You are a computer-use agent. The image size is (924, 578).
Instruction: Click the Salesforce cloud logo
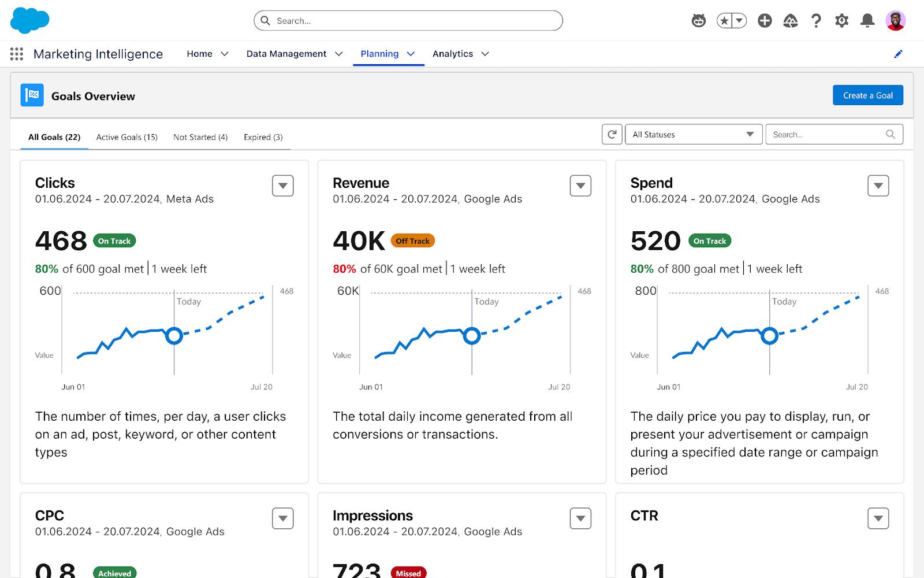pyautogui.click(x=30, y=20)
